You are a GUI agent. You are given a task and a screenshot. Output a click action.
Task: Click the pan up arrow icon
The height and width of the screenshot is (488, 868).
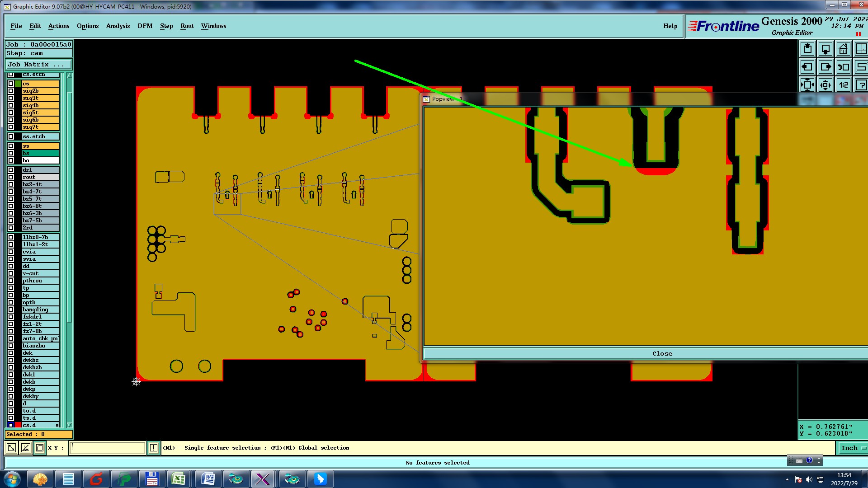point(807,49)
